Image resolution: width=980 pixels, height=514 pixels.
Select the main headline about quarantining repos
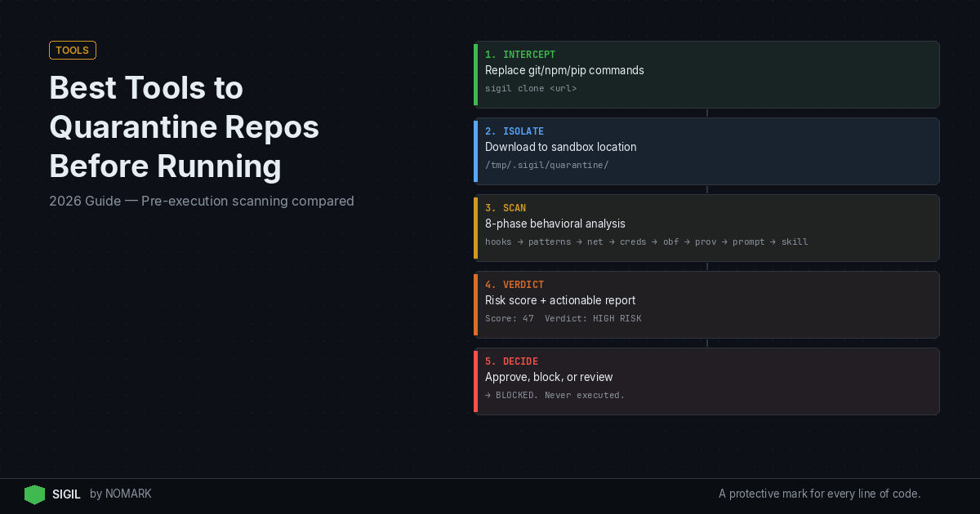[x=184, y=126]
